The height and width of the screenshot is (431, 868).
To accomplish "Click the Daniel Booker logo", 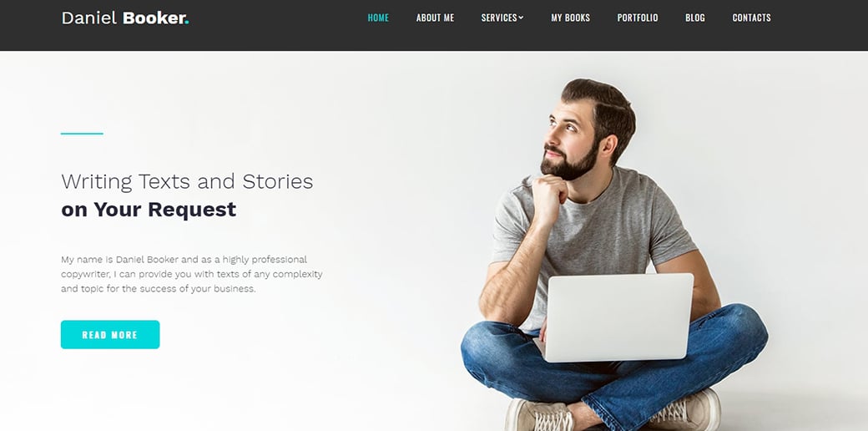I will point(125,18).
